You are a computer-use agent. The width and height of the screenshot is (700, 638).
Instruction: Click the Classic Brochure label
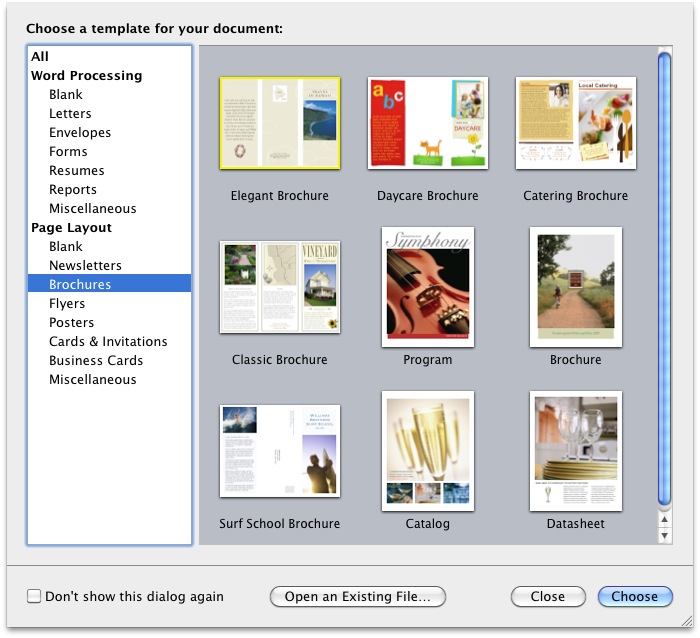click(280, 359)
